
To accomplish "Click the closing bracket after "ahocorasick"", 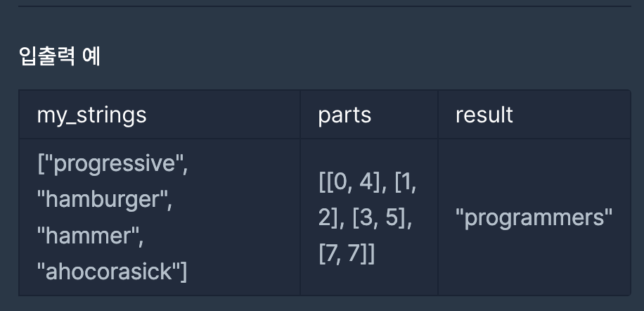I will pyautogui.click(x=184, y=272).
